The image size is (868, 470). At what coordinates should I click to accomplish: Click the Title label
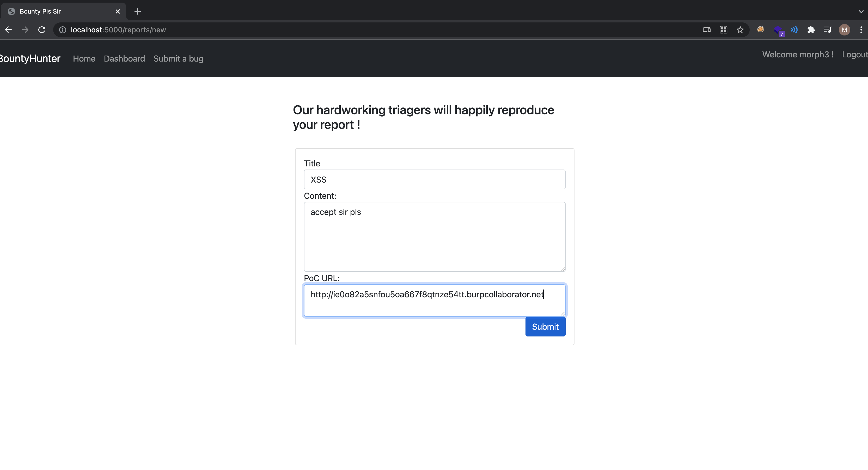[x=312, y=164]
